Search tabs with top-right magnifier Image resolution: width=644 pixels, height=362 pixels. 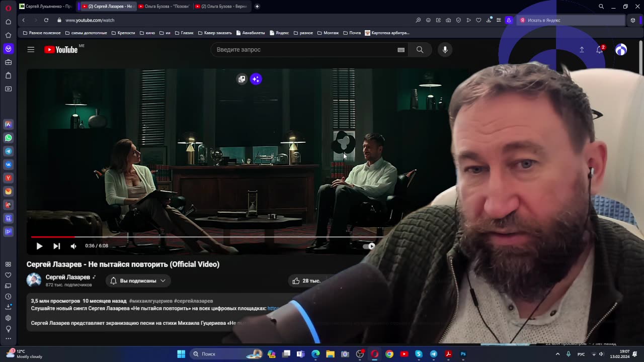point(601,7)
